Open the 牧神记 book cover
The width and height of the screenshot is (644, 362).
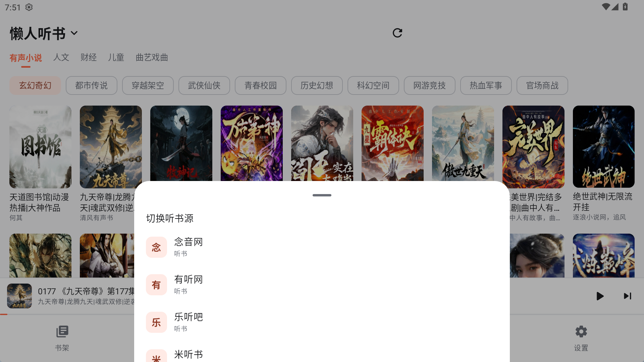point(181,143)
